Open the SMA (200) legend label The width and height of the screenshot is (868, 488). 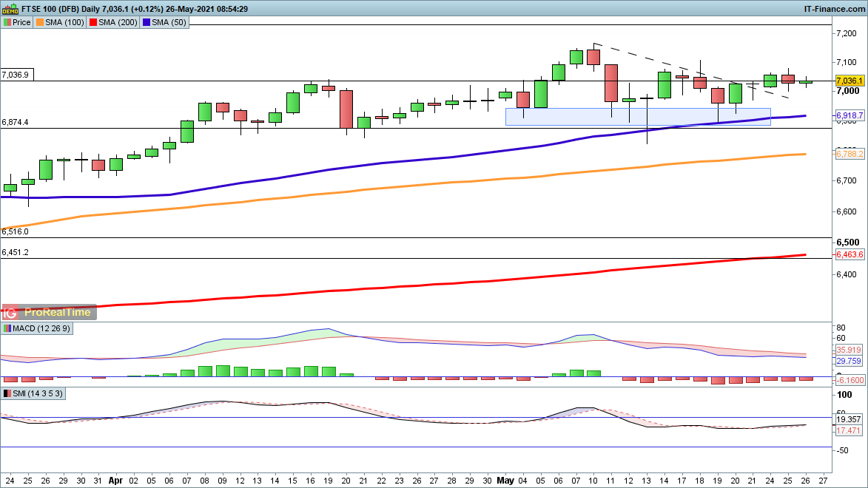coord(117,22)
